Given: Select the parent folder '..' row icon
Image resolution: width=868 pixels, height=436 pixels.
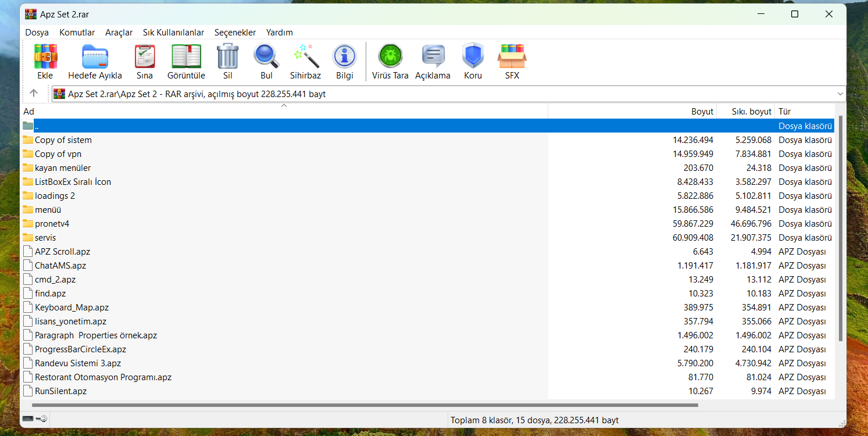Looking at the screenshot, I should 28,126.
